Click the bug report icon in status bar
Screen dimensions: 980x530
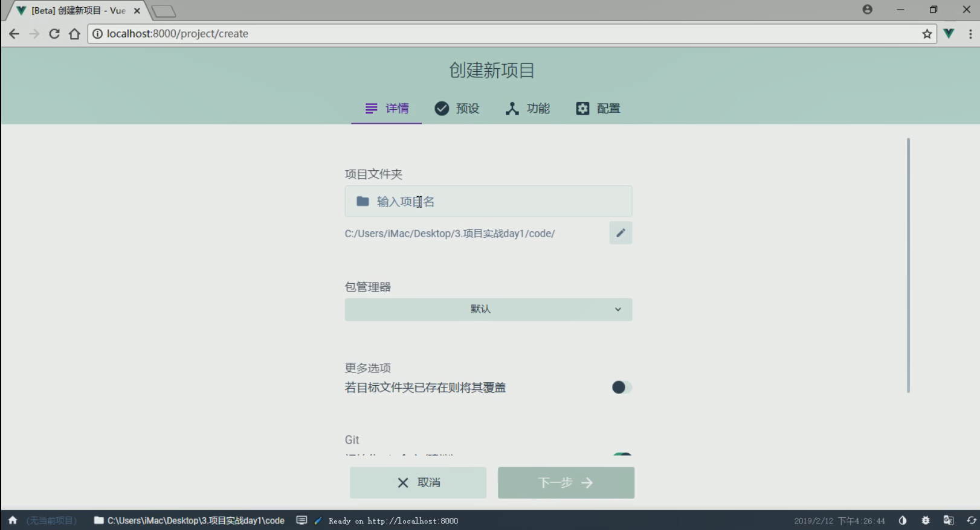926,520
